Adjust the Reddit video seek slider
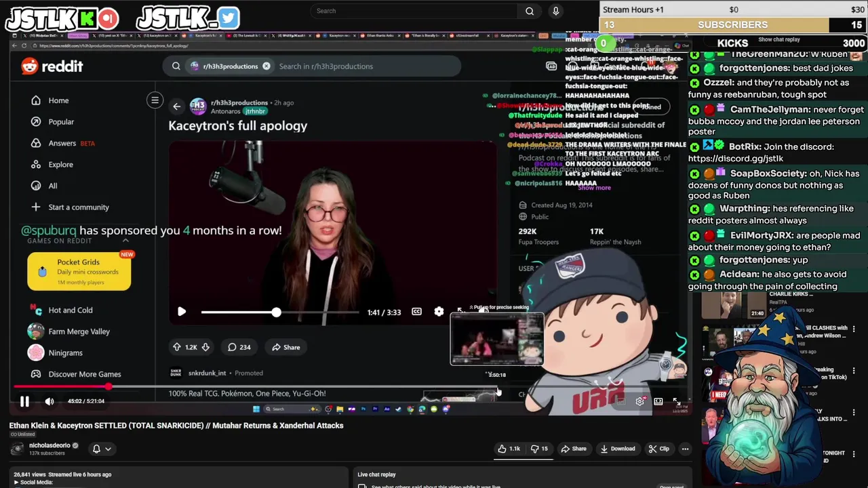Screen dimensions: 868x488 [280, 312]
